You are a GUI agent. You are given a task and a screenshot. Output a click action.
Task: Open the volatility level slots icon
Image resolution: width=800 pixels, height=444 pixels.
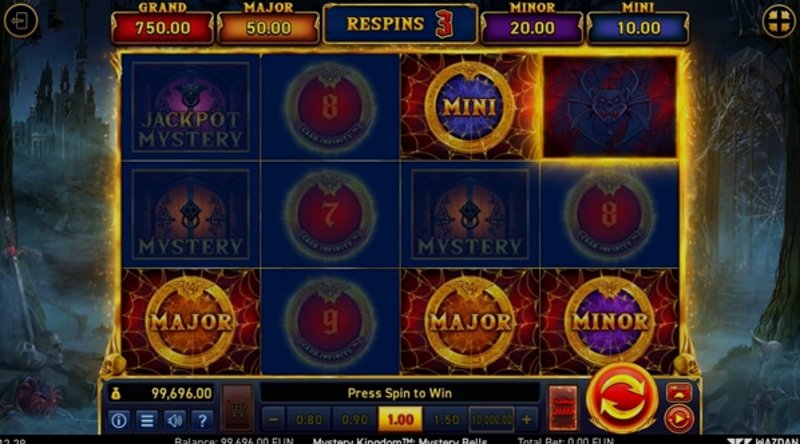(563, 408)
